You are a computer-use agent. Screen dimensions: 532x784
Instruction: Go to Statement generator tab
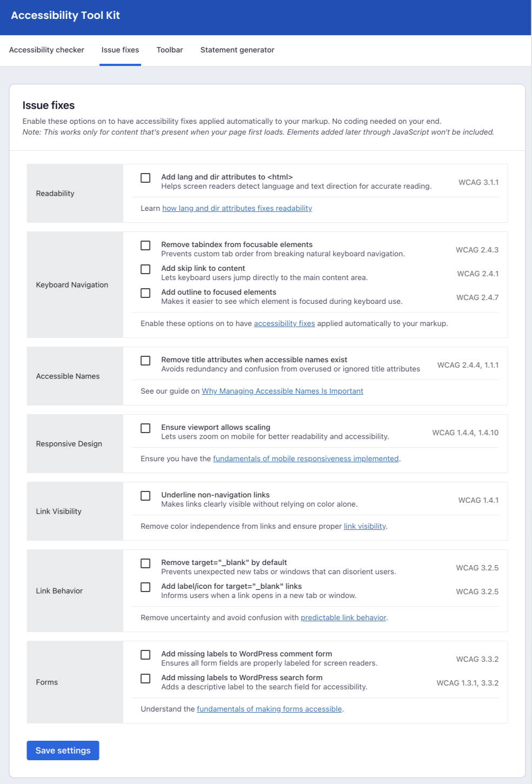(237, 50)
